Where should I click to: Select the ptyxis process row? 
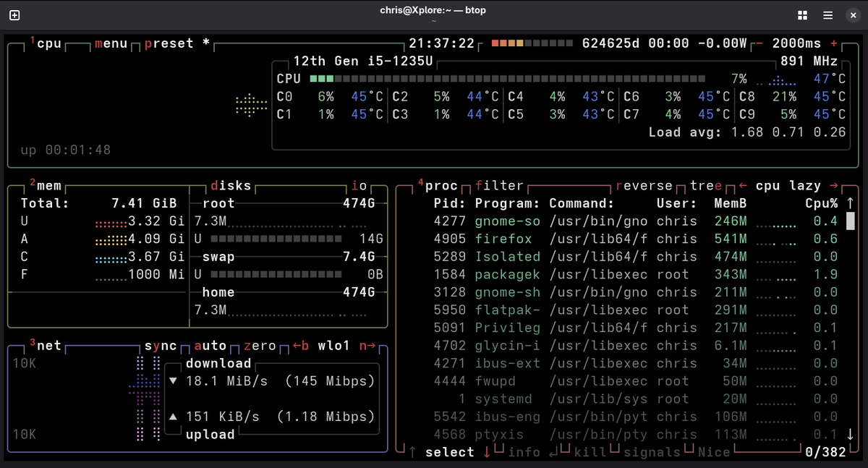636,434
